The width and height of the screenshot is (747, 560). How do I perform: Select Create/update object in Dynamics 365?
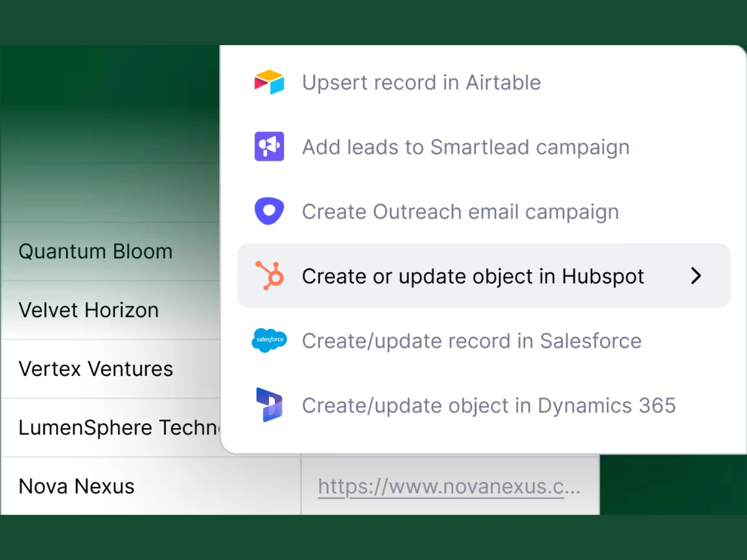484,405
